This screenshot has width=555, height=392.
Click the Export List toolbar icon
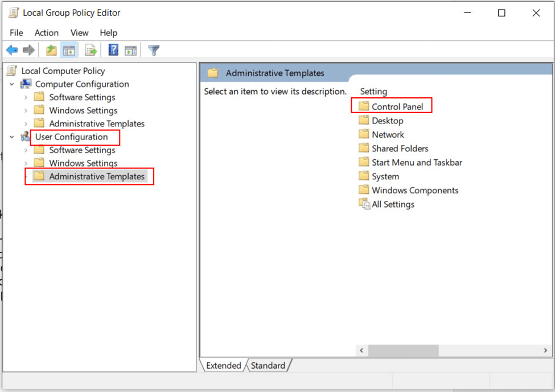pyautogui.click(x=91, y=51)
